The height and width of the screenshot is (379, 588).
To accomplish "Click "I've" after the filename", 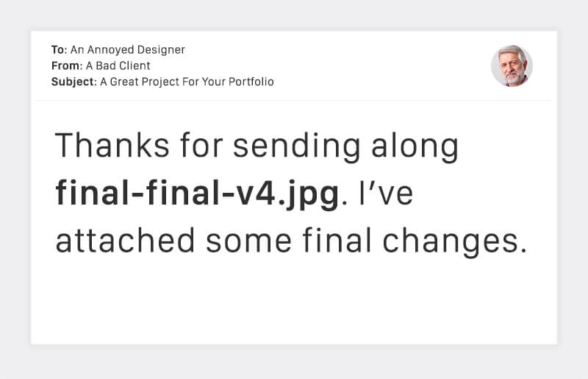I will click(376, 194).
